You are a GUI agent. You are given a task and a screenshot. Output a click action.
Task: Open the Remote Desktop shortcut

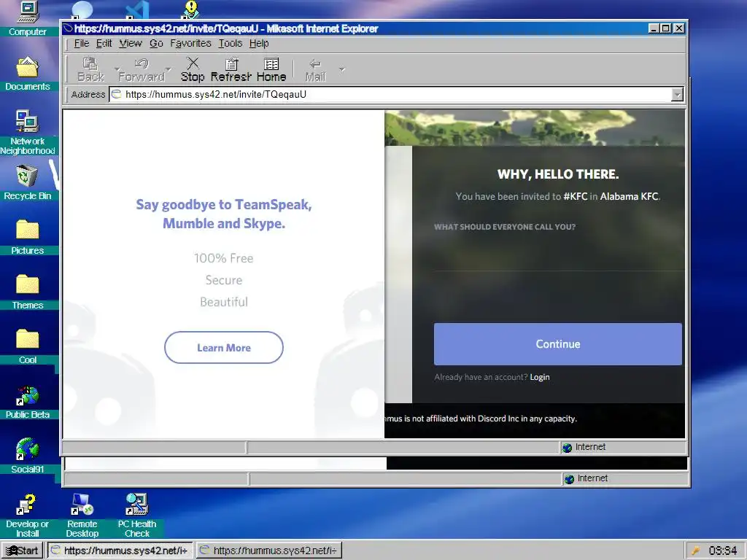(x=82, y=516)
